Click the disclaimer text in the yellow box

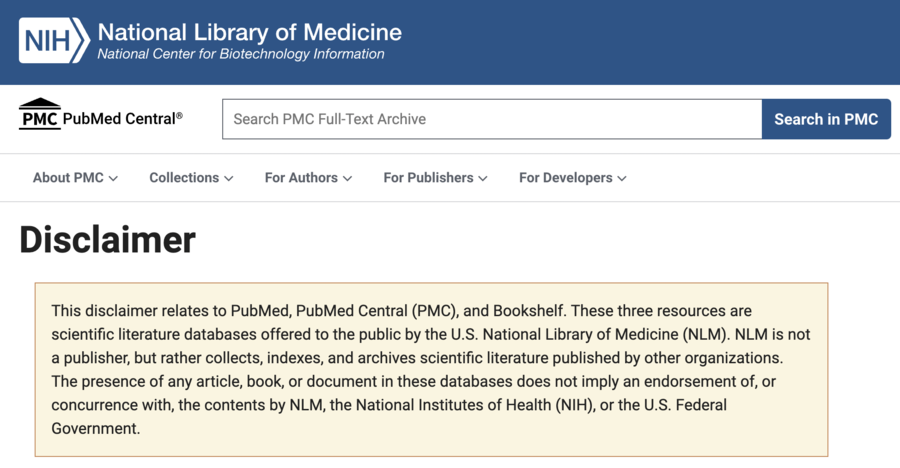click(x=430, y=369)
